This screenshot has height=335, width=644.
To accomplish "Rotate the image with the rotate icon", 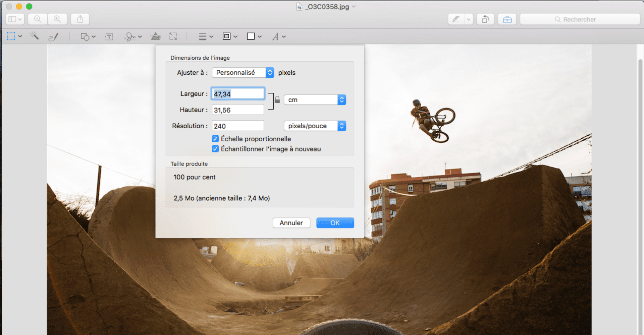I will pos(485,19).
